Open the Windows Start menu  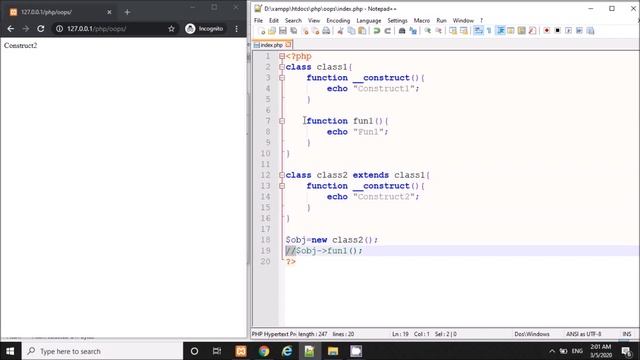point(10,351)
